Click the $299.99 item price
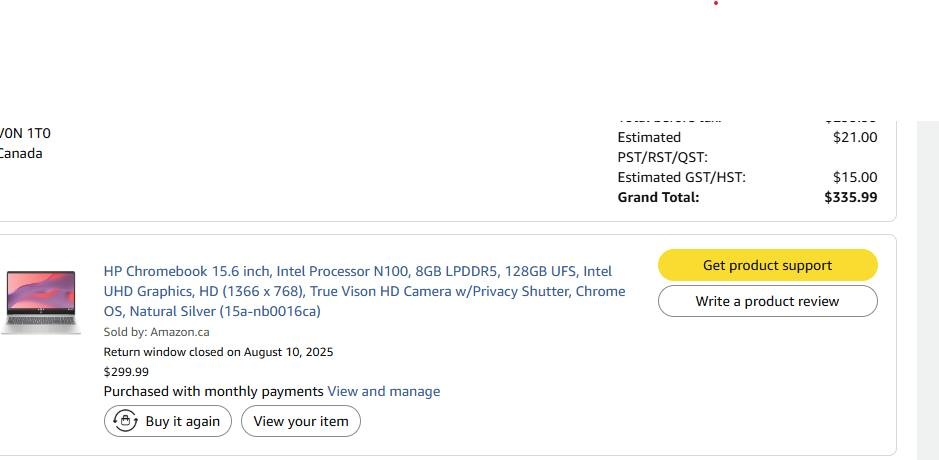The height and width of the screenshot is (460, 939). pos(126,372)
